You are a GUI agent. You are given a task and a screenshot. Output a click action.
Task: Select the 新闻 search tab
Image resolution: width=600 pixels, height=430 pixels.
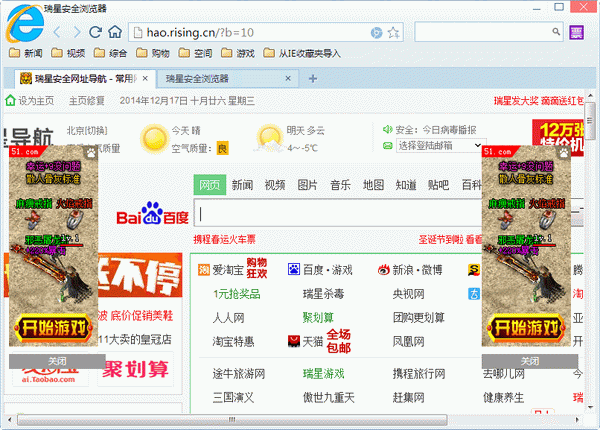click(x=242, y=185)
